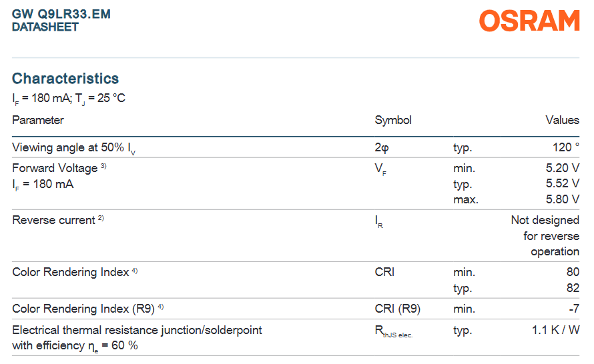
Task: Click footnote 4 after Color Rendering Index (R9)
Action: tap(161, 307)
